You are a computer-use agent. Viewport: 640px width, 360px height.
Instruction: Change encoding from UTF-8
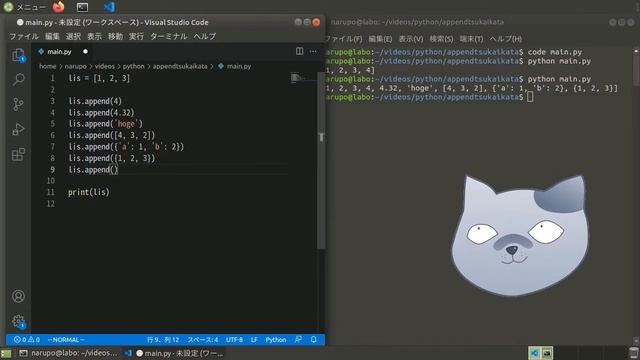(234, 340)
